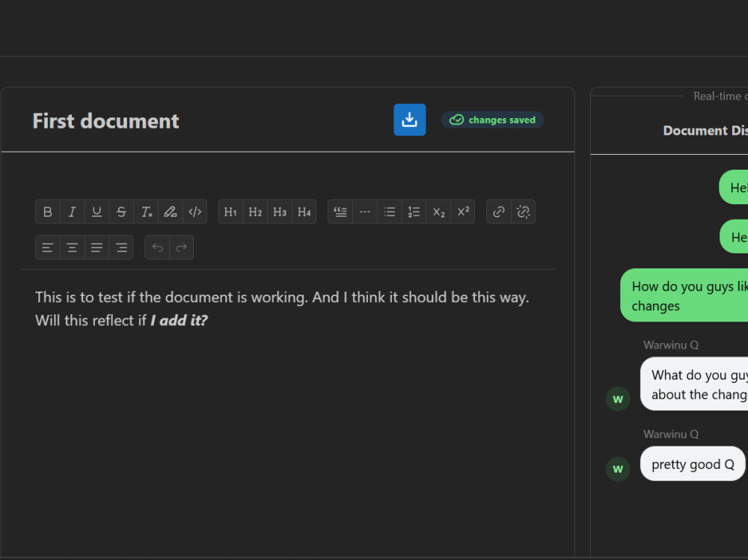Toggle inline code formatting

[x=194, y=212]
